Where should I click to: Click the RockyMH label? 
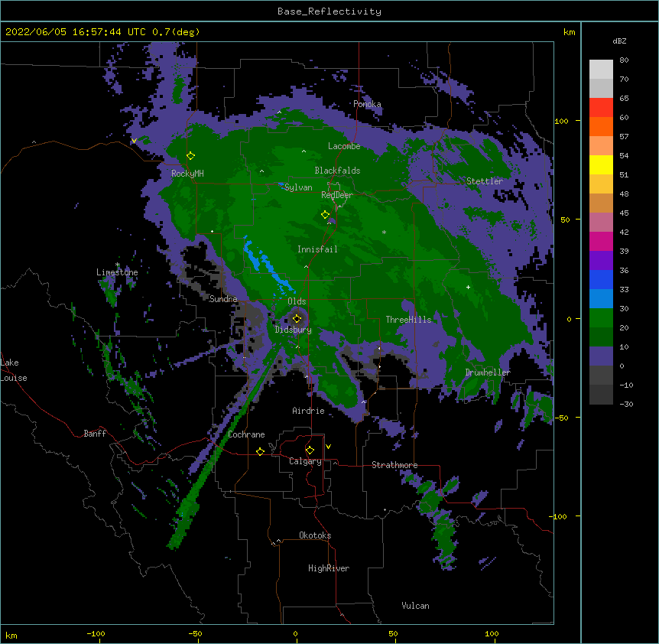[187, 174]
